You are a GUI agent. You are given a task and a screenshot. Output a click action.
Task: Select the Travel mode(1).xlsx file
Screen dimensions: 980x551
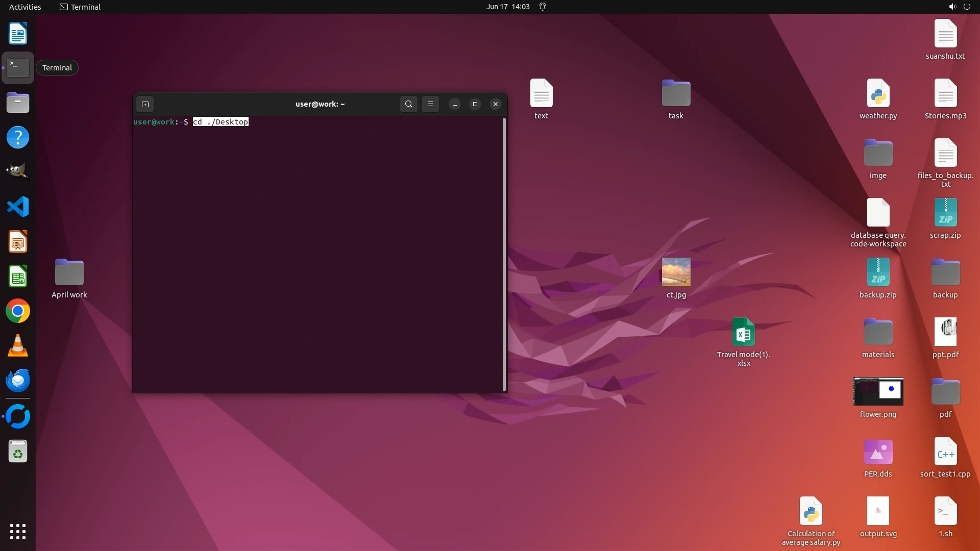[x=743, y=332]
